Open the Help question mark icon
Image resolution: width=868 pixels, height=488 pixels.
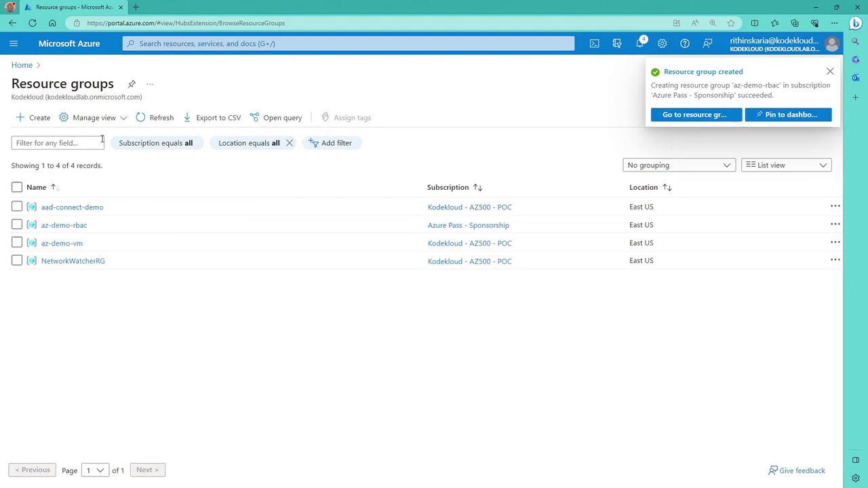pos(685,43)
